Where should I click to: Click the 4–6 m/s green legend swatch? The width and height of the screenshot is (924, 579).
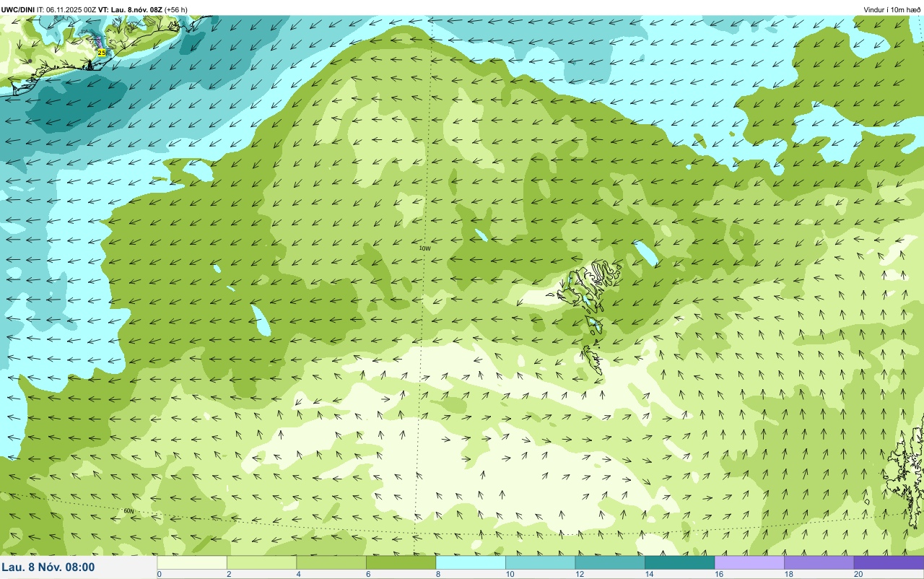[x=331, y=562]
